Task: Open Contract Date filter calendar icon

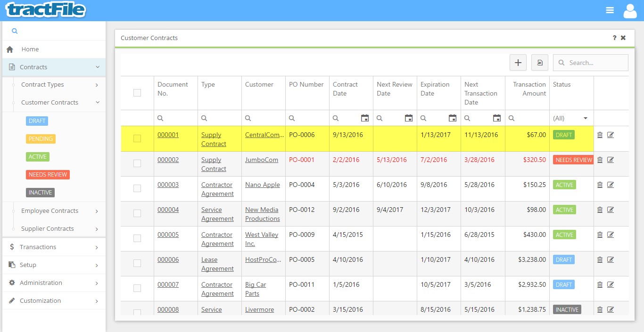Action: 365,118
